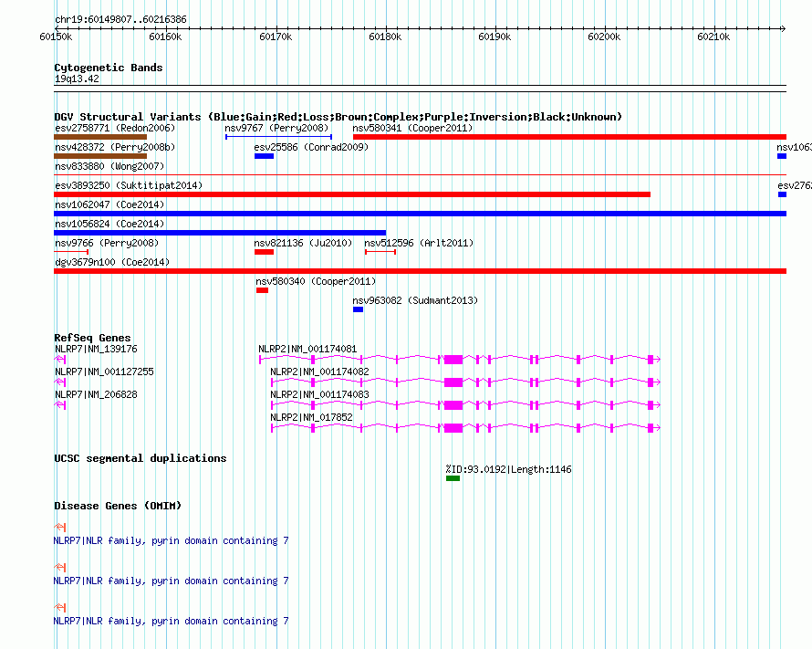Select the NLRP2|NM_001174081 transcript large exon
The width and height of the screenshot is (812, 649).
453,360
